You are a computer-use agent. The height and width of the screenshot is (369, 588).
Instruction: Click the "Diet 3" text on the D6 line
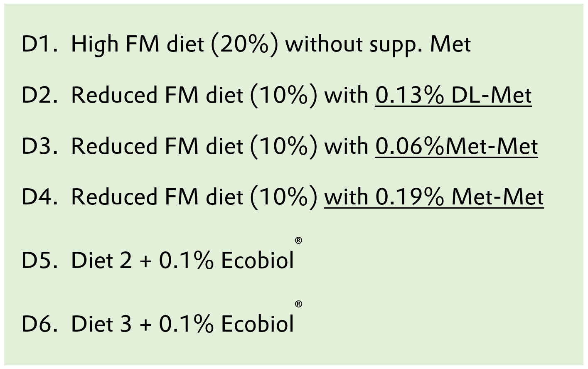[x=101, y=325]
